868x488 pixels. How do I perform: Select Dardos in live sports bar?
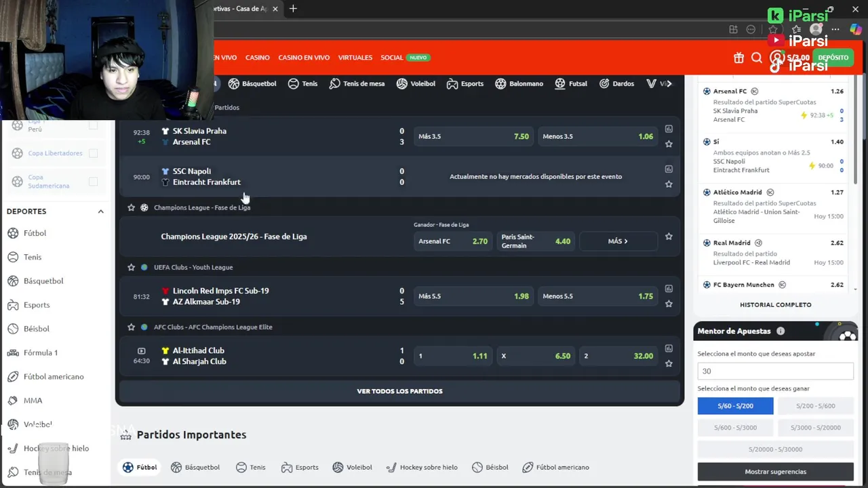point(616,83)
